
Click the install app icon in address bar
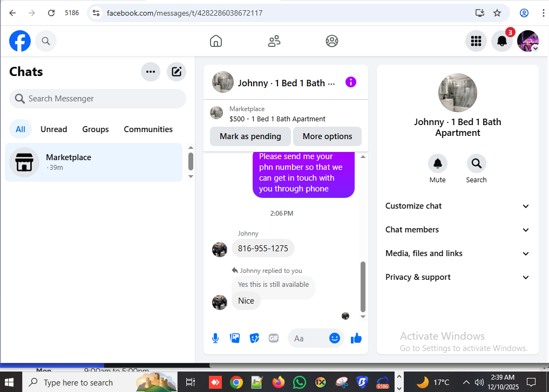[480, 13]
